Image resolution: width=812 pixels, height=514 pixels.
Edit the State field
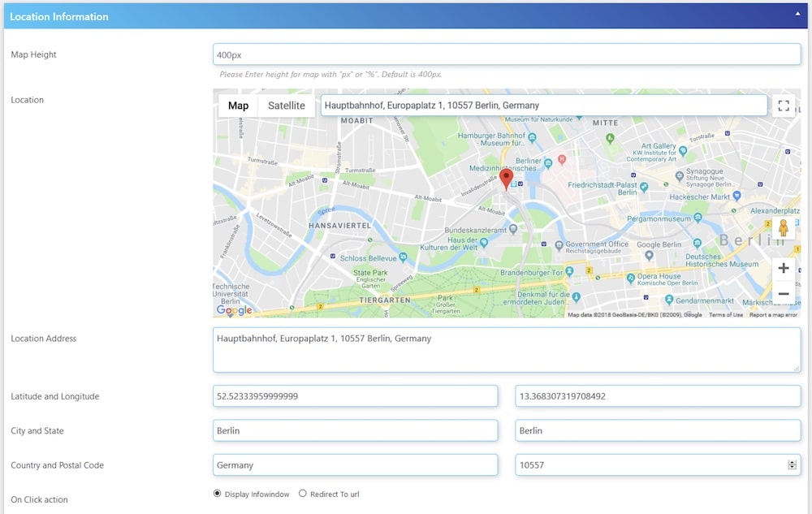(x=658, y=430)
